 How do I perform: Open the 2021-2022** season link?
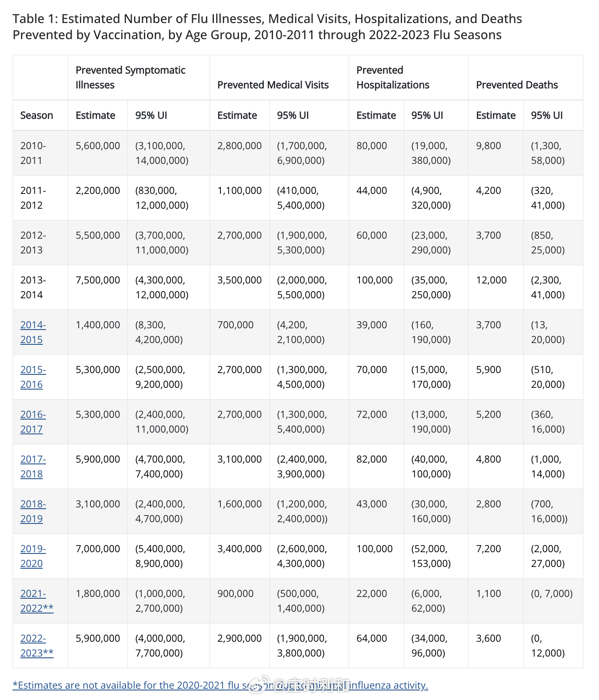pos(37,601)
